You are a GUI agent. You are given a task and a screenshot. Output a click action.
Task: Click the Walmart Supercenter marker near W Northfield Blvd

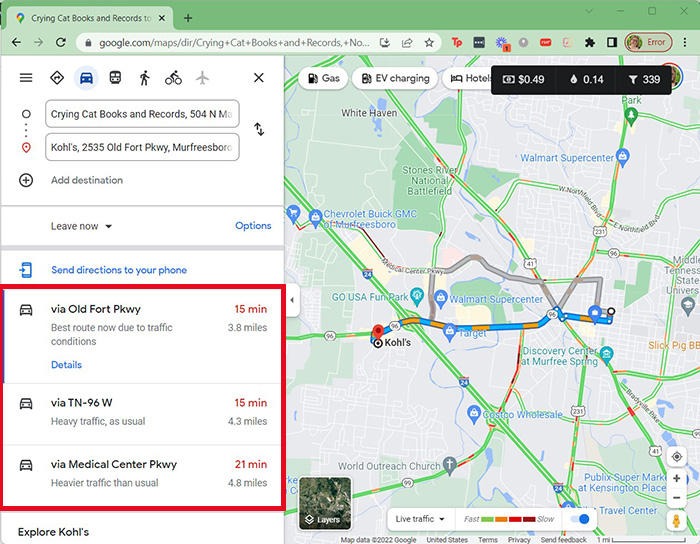click(x=622, y=155)
